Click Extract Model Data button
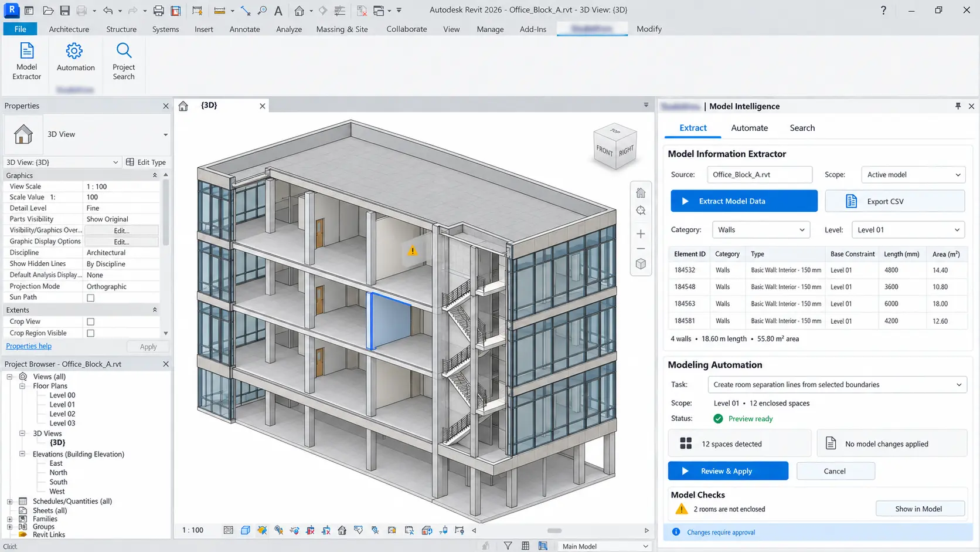The width and height of the screenshot is (980, 552). point(744,201)
